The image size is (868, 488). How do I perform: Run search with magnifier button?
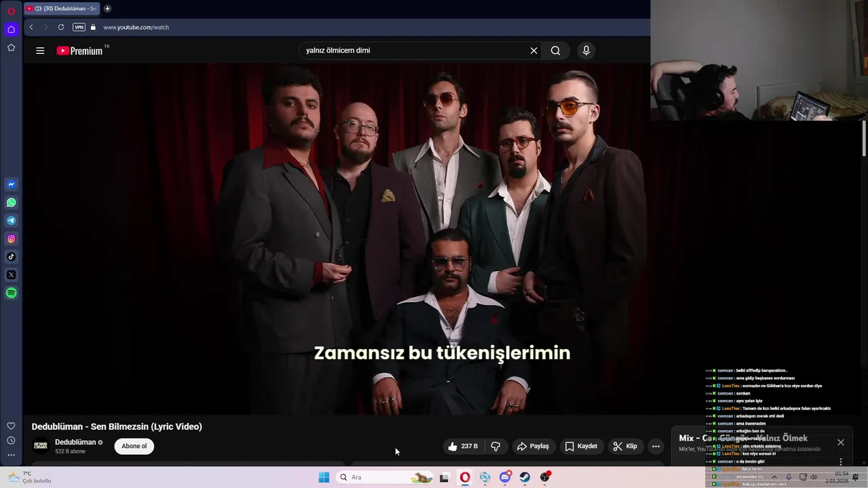pyautogui.click(x=555, y=50)
